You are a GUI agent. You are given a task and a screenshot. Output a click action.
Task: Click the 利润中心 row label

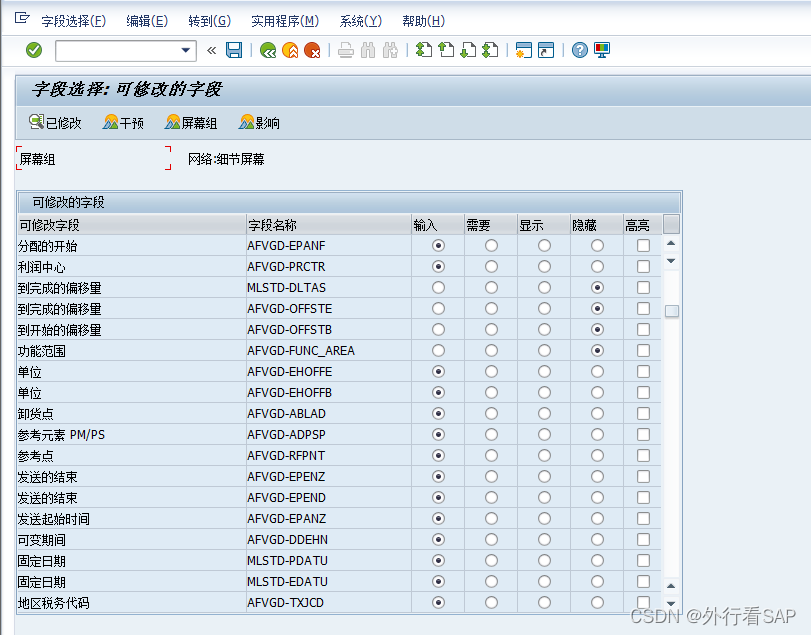point(41,267)
